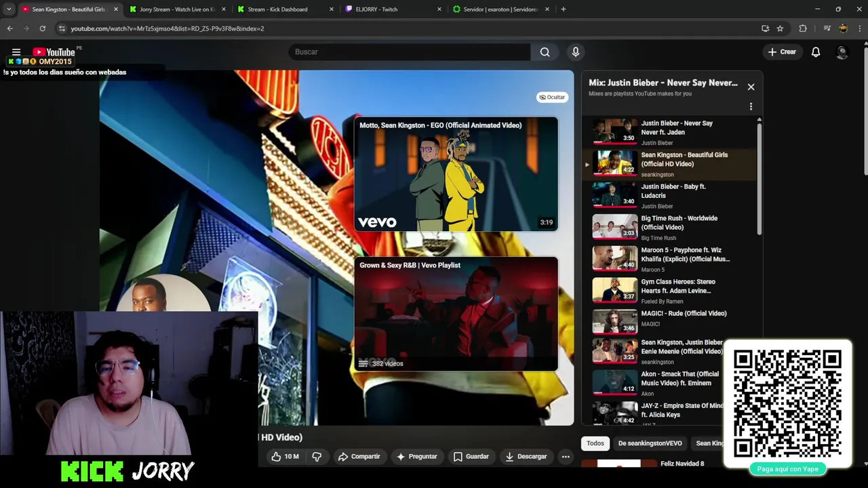The image size is (868, 488).
Task: Switch to Jorry Stream Kick tab
Action: click(178, 9)
